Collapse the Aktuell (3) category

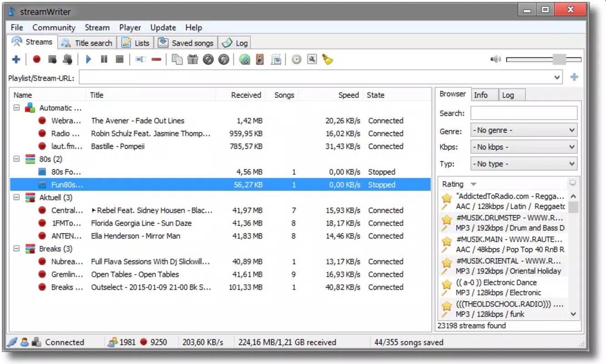tap(16, 197)
